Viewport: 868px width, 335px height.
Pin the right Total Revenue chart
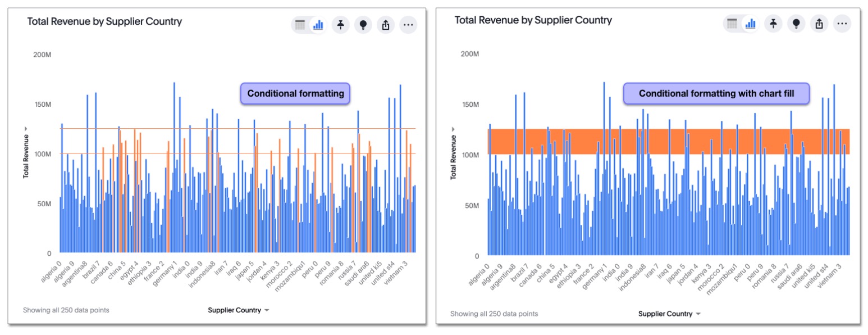click(774, 24)
